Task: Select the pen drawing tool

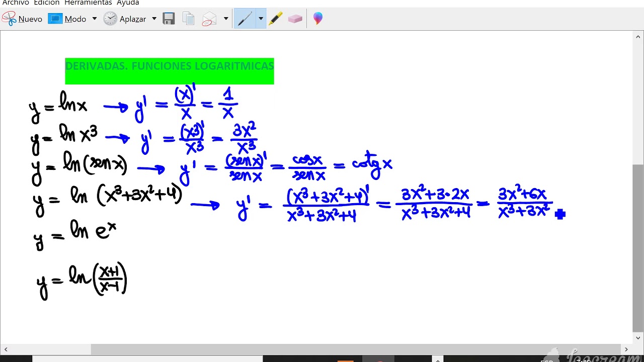Action: 245,19
